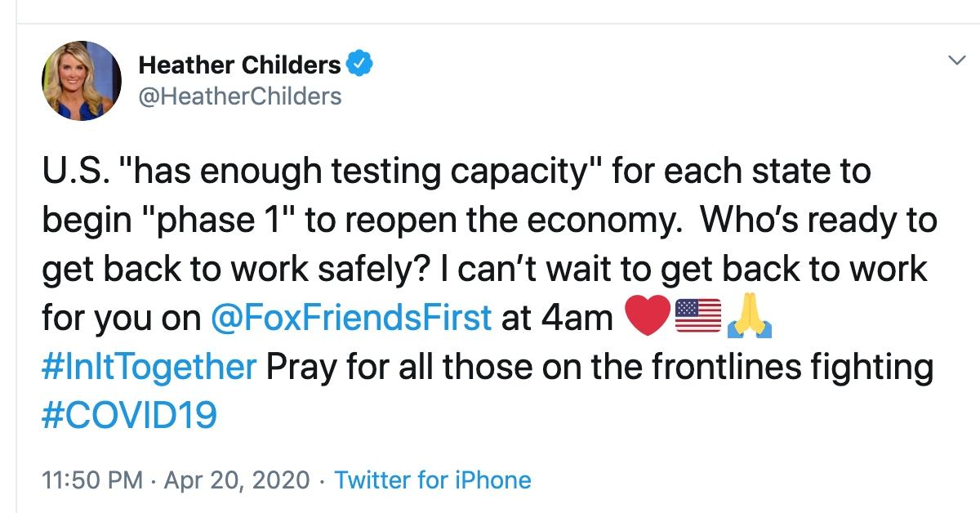Open the #InItTogether hashtag
Image resolution: width=980 pixels, height=513 pixels.
pyautogui.click(x=149, y=367)
